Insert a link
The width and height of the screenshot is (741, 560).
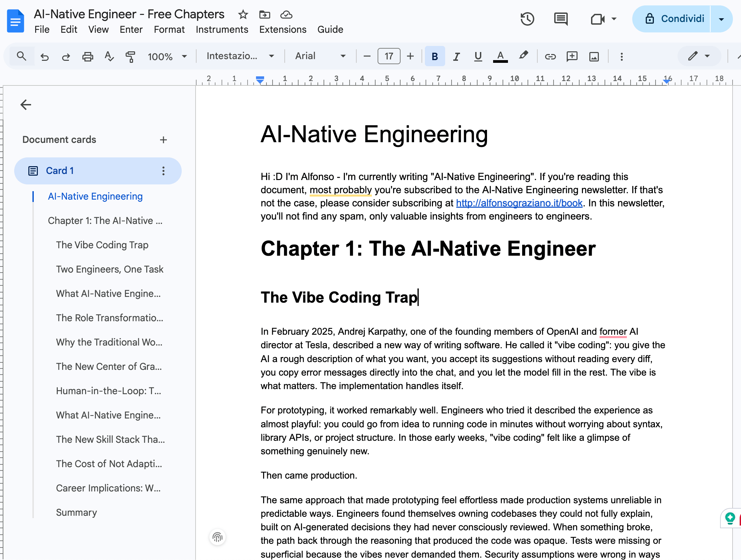550,56
